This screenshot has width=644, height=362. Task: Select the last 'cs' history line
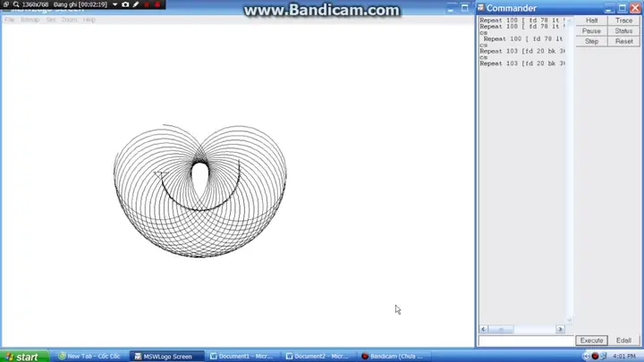483,57
